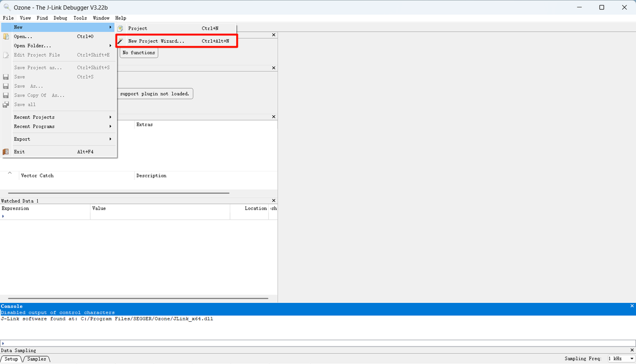Expand the Open Folder... submenu
The image size is (636, 364).
(x=59, y=46)
